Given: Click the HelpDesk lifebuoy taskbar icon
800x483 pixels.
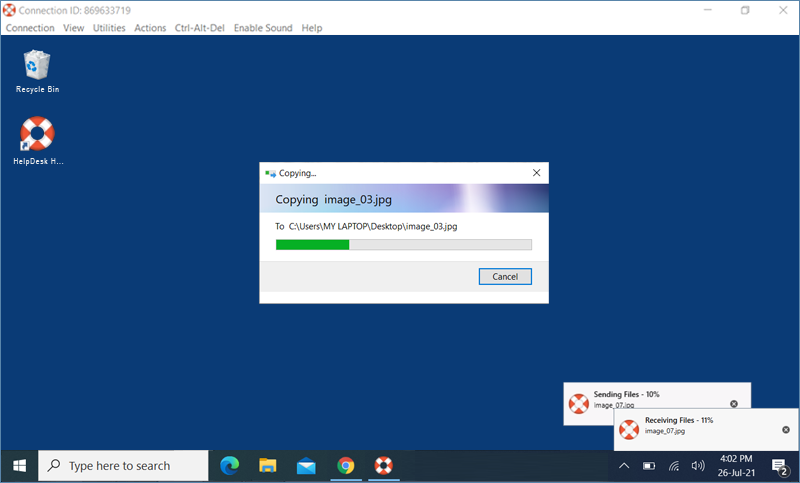Looking at the screenshot, I should click(x=383, y=465).
